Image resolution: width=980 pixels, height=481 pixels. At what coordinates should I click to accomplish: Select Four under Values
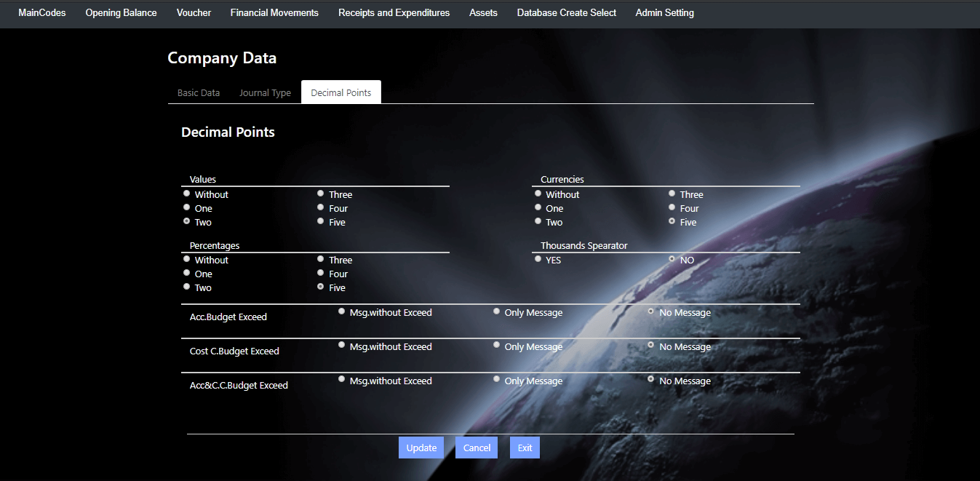pyautogui.click(x=321, y=207)
